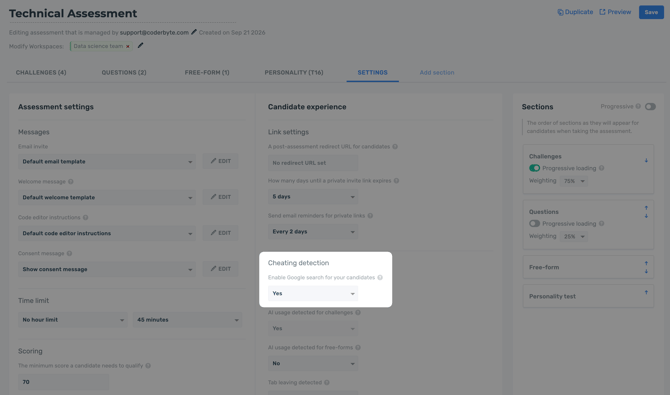Open Default welcome template dropdown

(107, 198)
